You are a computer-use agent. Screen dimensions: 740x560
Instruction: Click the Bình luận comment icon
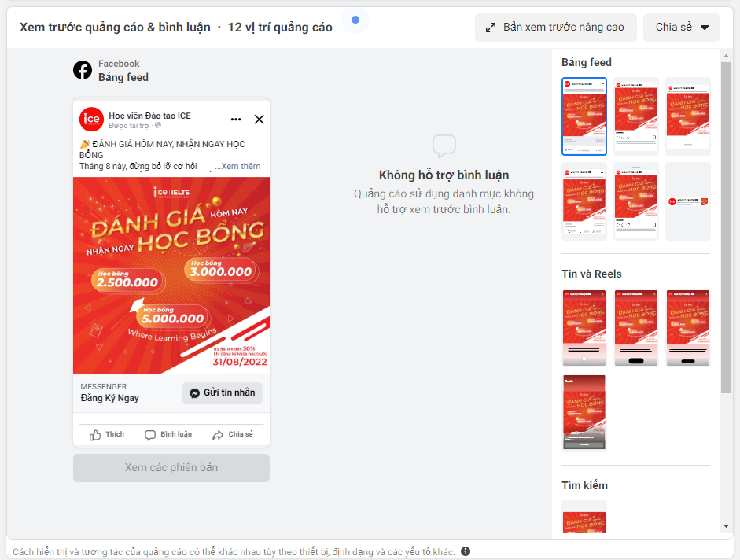pyautogui.click(x=150, y=435)
